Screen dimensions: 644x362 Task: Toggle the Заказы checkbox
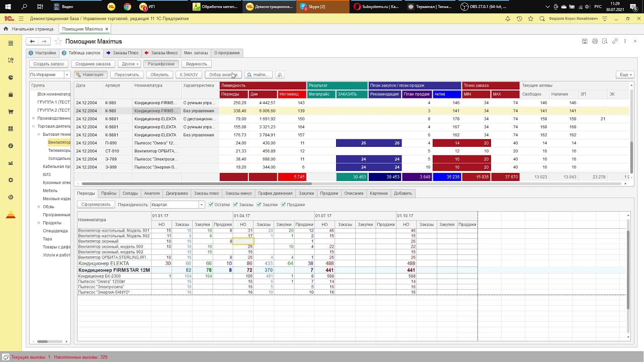coord(235,205)
